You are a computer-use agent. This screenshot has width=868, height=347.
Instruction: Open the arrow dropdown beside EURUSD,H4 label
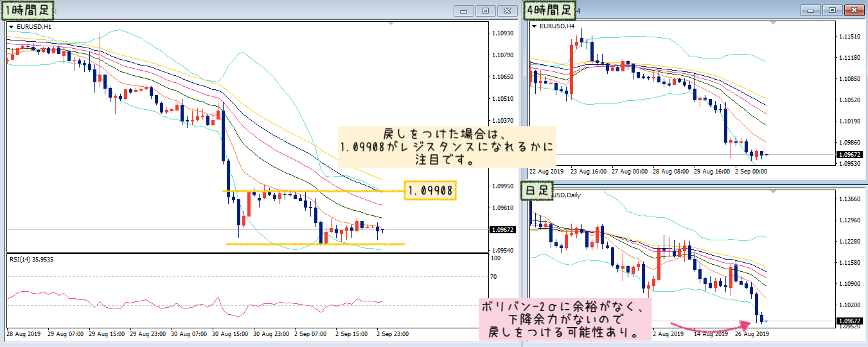(x=533, y=26)
